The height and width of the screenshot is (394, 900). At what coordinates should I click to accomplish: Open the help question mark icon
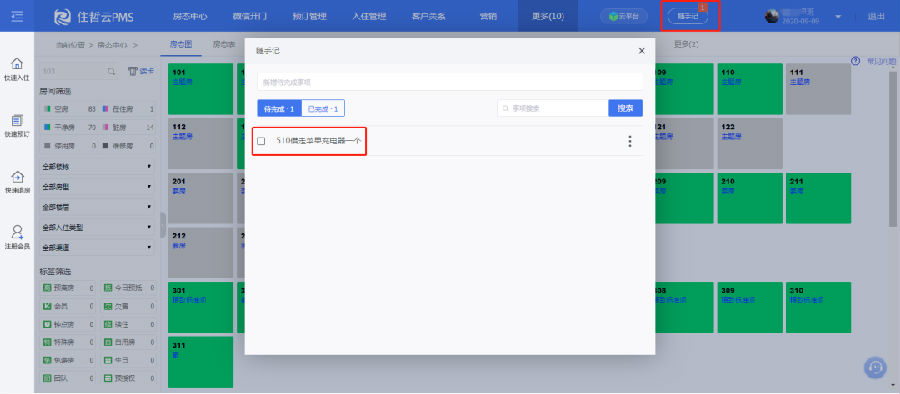click(855, 60)
